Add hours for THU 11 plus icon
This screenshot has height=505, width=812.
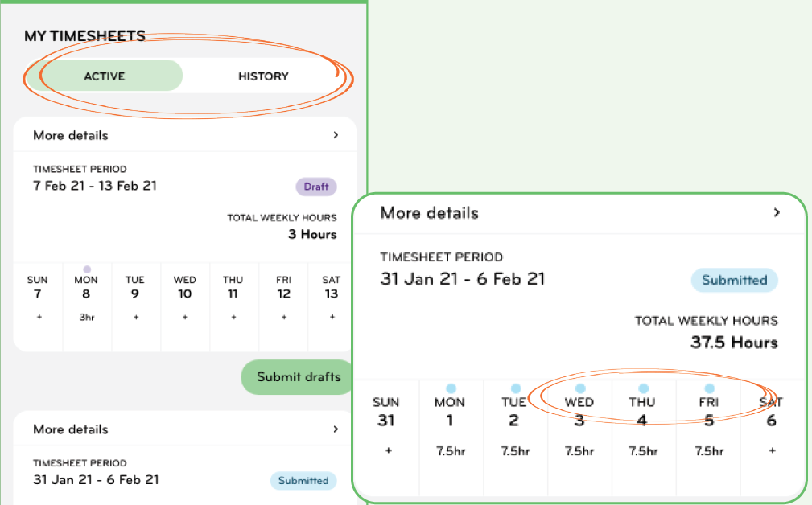tap(233, 317)
